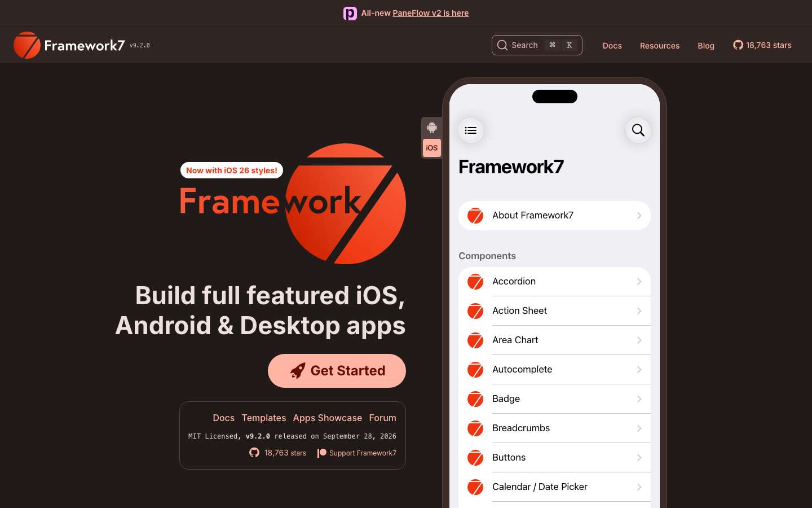Open the Breadcrumbs component label

[521, 428]
